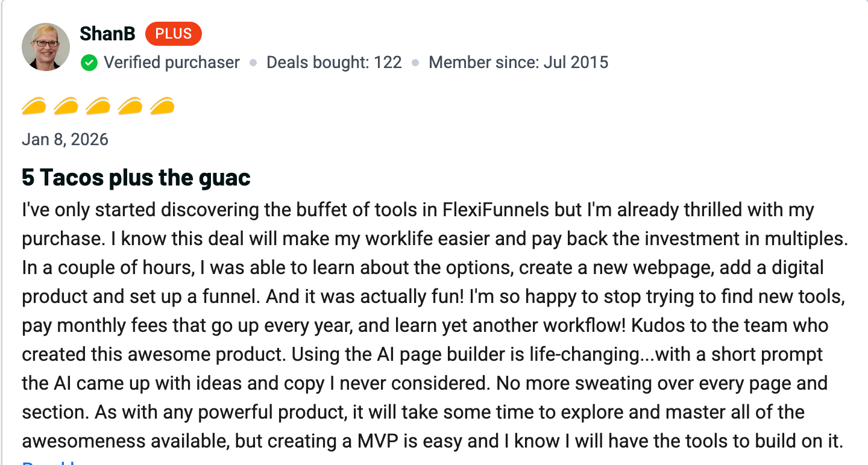Select the third taco rating icon

point(98,107)
